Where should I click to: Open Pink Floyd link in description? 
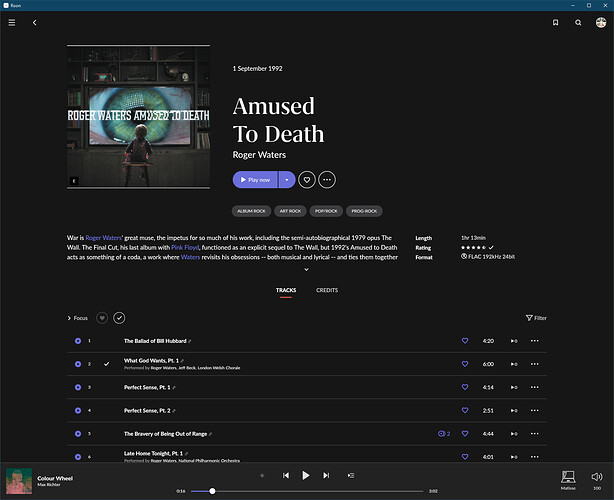185,247
